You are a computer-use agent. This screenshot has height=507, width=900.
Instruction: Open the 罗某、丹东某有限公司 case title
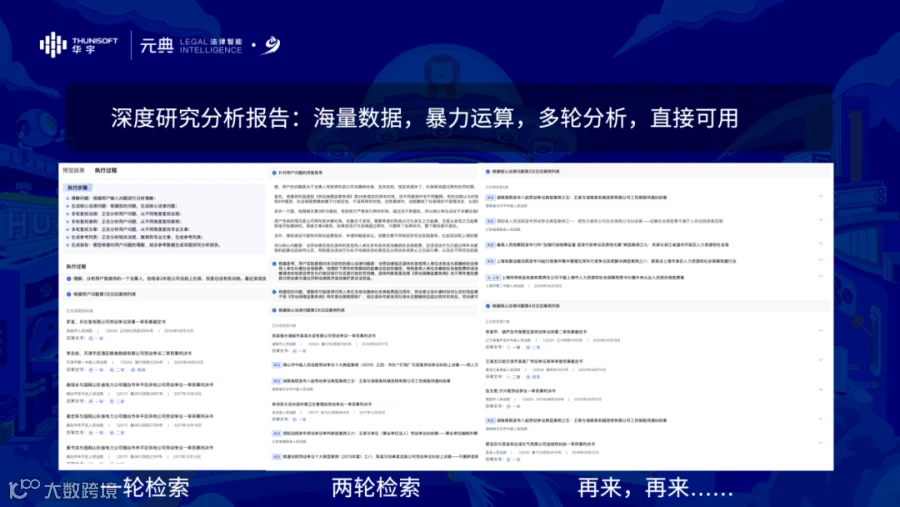coord(116,322)
